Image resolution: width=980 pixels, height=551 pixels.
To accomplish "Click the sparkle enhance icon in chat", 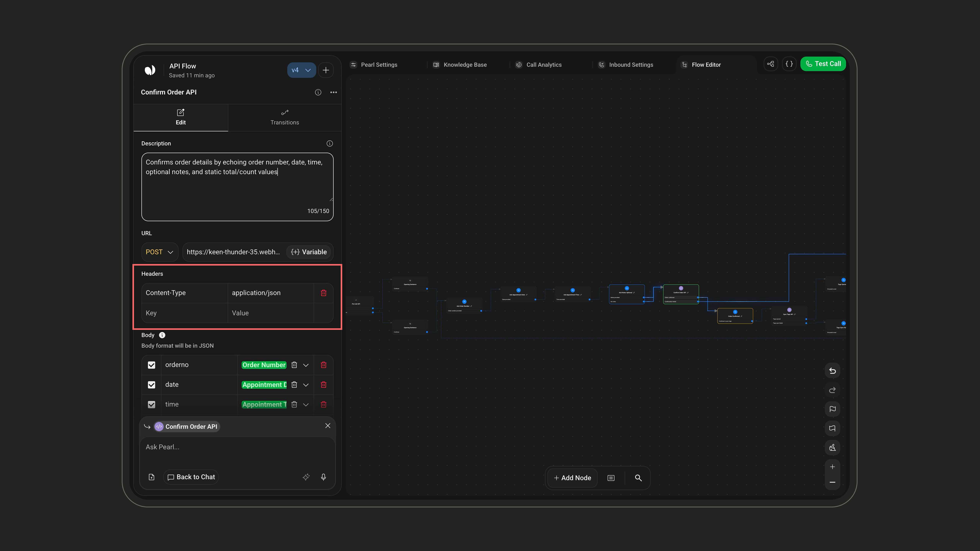I will tap(306, 477).
